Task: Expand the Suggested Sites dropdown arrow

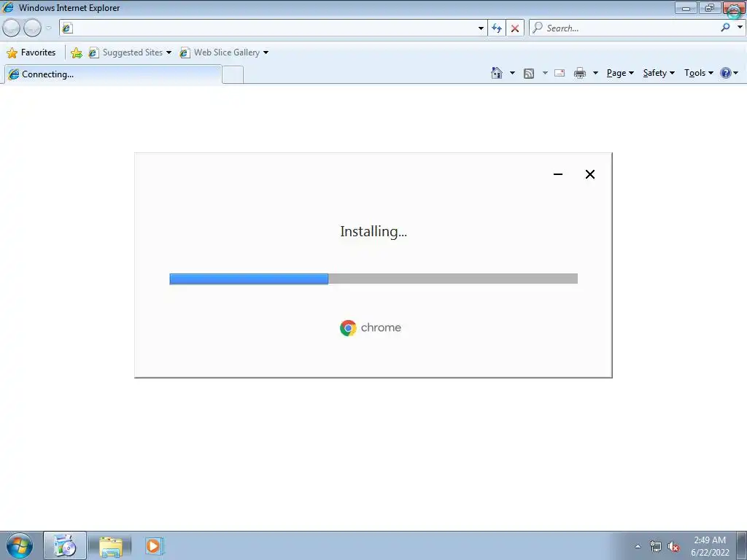Action: pyautogui.click(x=169, y=52)
